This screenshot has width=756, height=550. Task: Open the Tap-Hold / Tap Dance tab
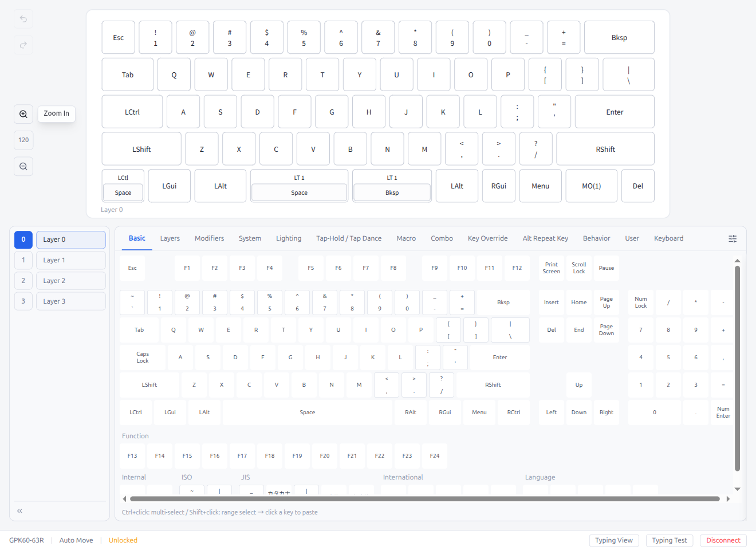click(348, 238)
